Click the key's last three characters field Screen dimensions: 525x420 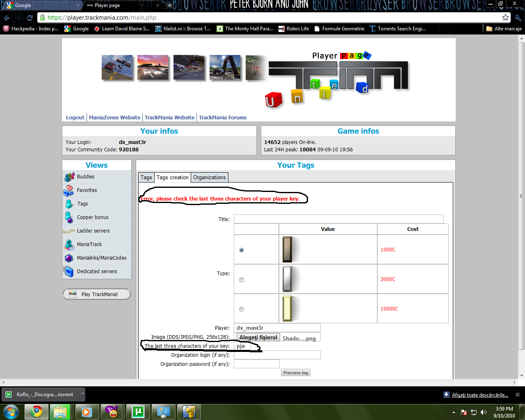[x=242, y=346]
